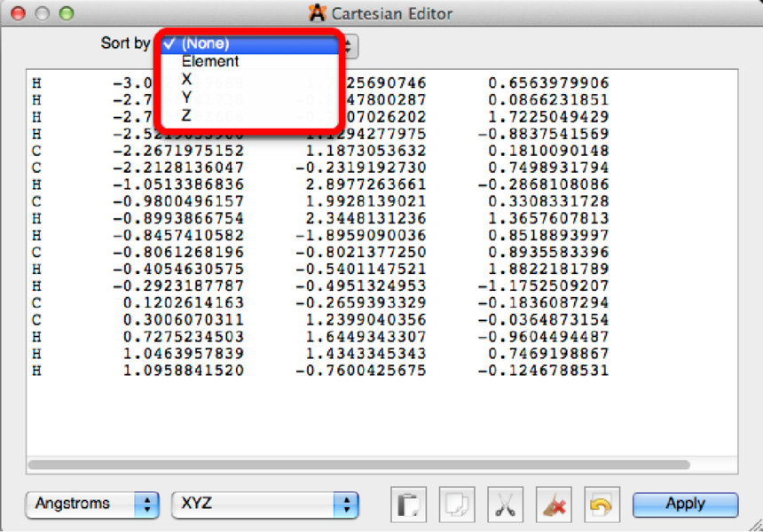Viewport: 763px width, 532px height.
Task: Click the Copy icon button
Action: (x=457, y=505)
